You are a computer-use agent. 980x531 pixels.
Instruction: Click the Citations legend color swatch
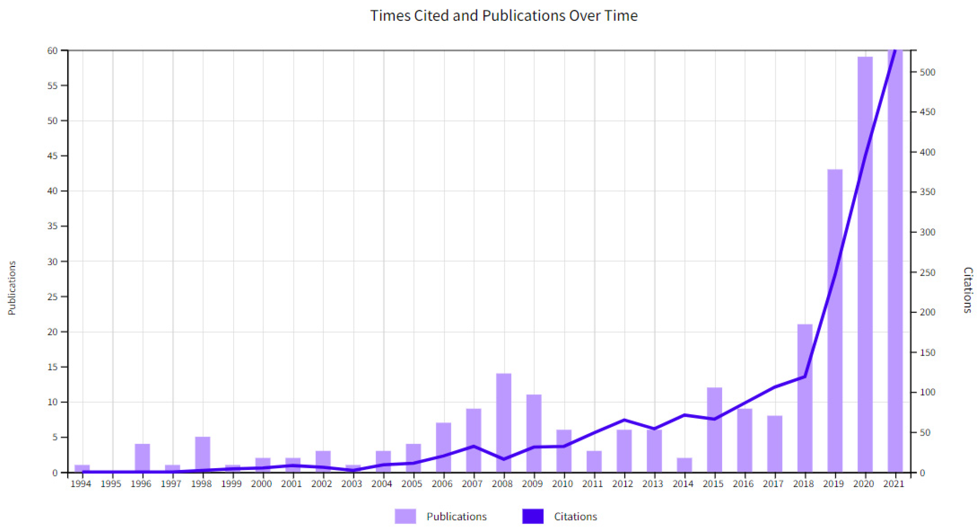pos(533,516)
